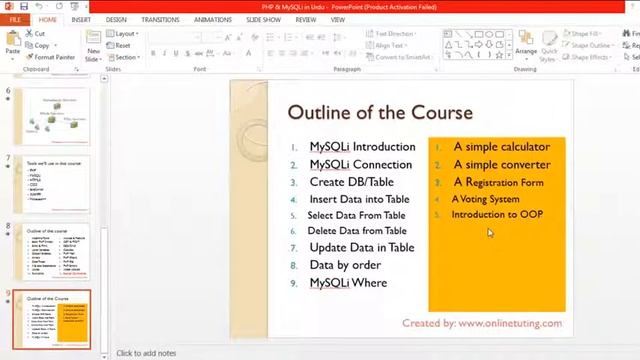Open the FILE tab
Viewport: 640px width, 360px height.
point(15,20)
